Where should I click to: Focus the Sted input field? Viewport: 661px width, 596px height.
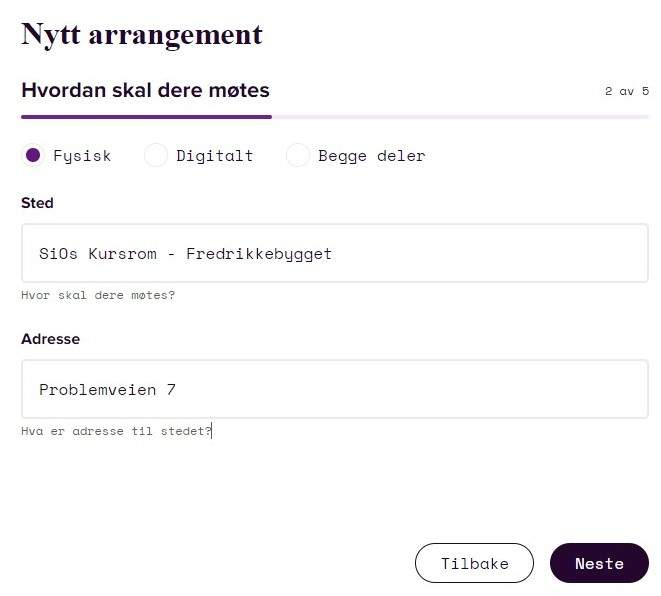(335, 253)
